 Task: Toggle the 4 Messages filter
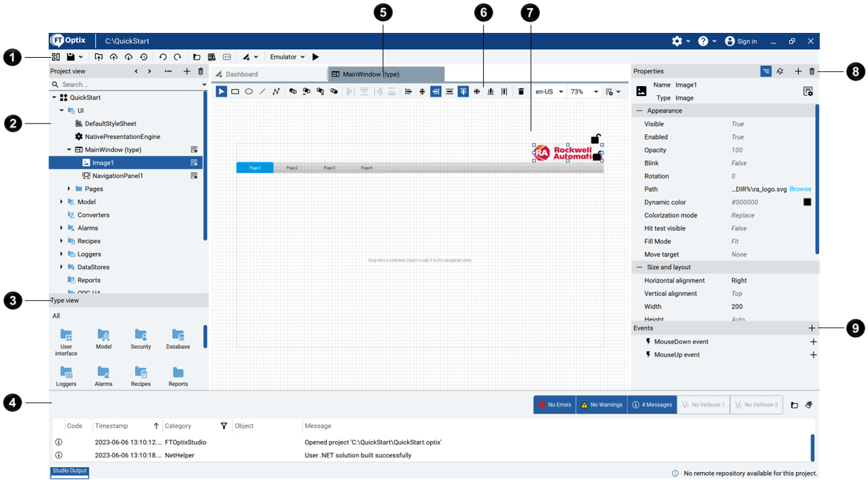652,405
